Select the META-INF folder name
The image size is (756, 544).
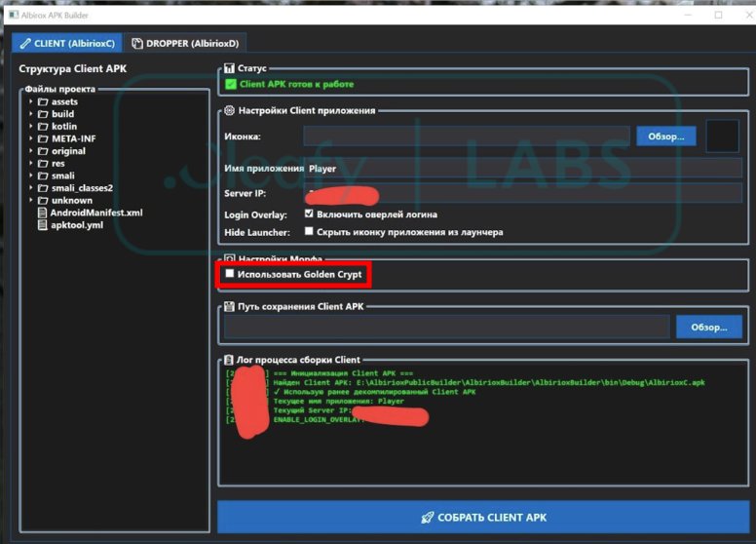pyautogui.click(x=73, y=138)
